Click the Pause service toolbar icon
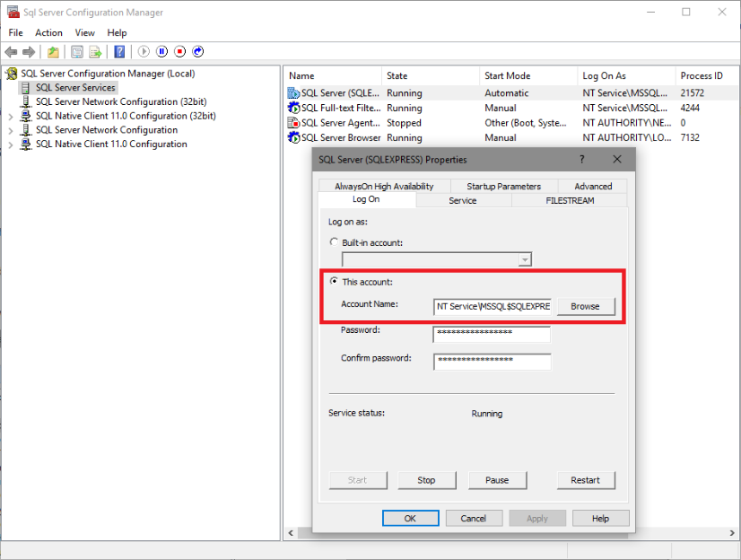This screenshot has width=741, height=560. (163, 51)
